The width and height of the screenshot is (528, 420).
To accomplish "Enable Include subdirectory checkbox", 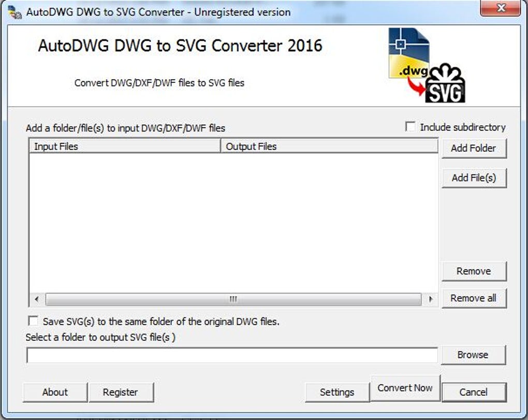I will [x=410, y=127].
